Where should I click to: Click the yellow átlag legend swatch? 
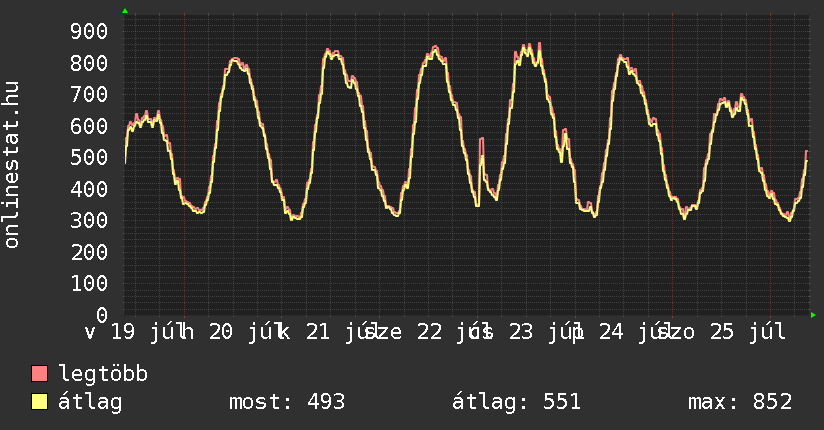point(39,401)
